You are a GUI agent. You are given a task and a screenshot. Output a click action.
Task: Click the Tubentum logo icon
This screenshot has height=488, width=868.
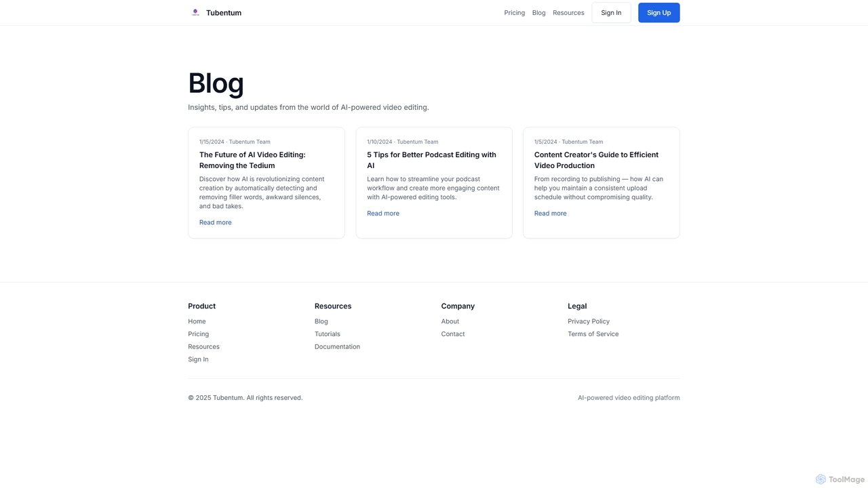[195, 12]
